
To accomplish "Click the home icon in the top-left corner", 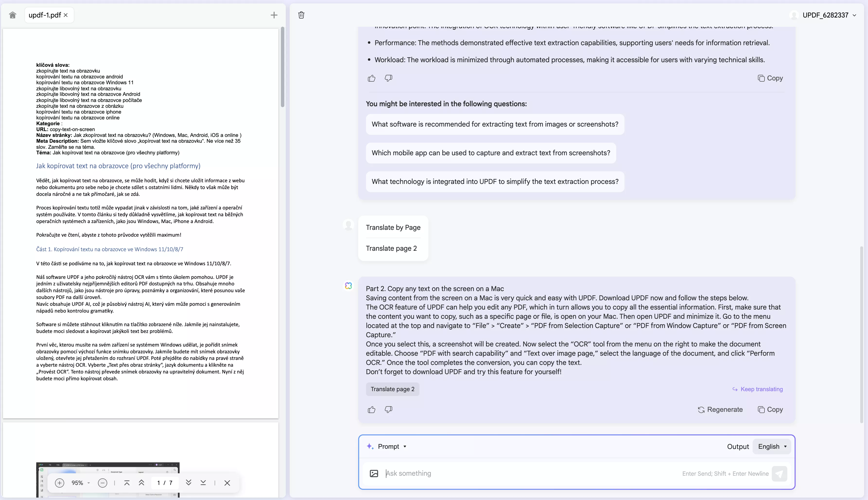I will coord(13,15).
